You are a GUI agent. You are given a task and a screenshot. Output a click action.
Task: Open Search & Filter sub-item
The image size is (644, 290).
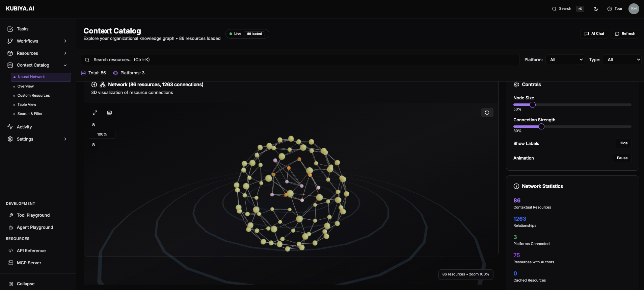[x=30, y=114]
